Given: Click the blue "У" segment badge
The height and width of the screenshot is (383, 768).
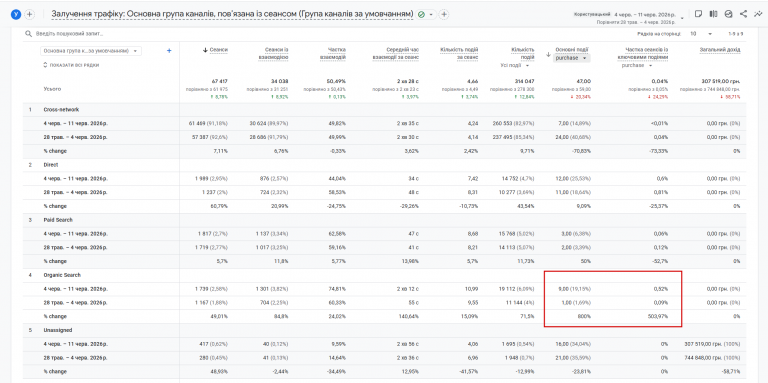Looking at the screenshot, I should 15,15.
